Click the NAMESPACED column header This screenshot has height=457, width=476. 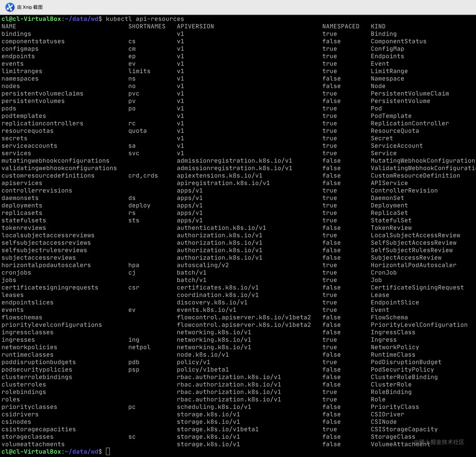(x=341, y=26)
